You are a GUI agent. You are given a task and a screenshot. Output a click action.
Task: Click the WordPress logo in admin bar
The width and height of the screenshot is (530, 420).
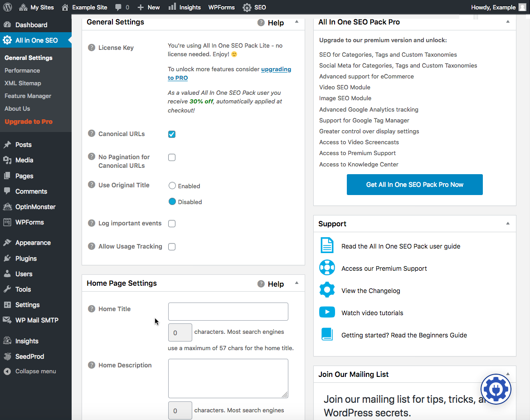[7, 7]
